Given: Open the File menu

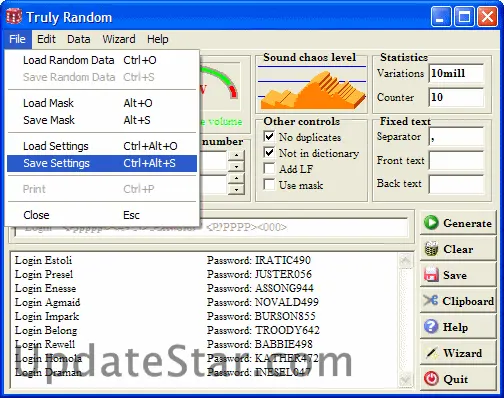Looking at the screenshot, I should [18, 39].
